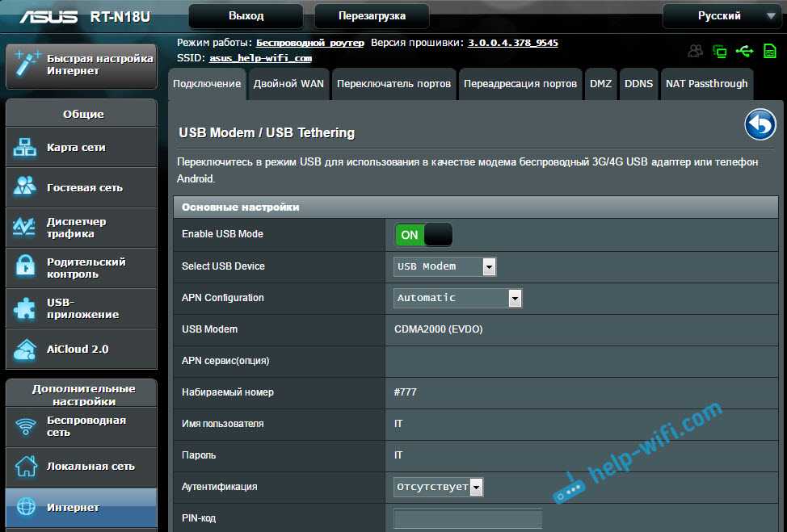Click the firmware version link

512,43
